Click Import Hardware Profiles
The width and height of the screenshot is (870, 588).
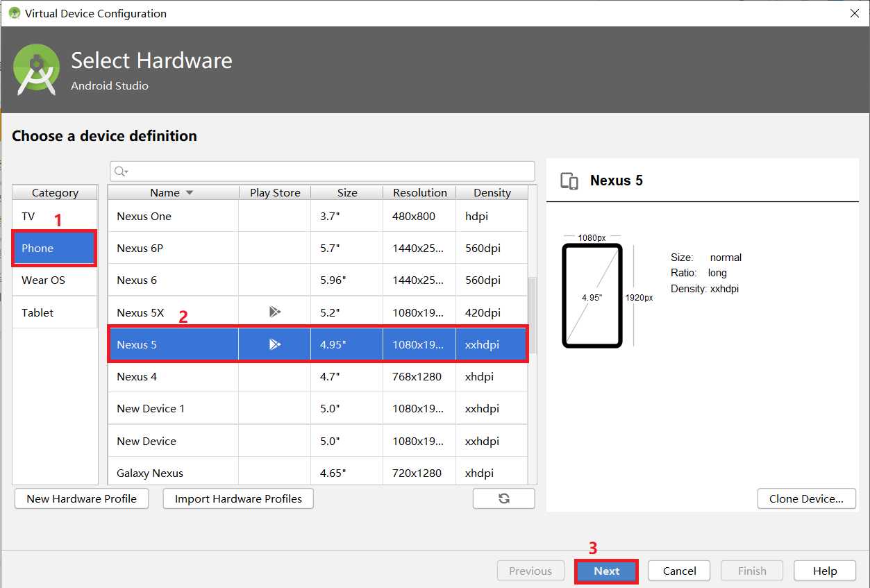238,498
